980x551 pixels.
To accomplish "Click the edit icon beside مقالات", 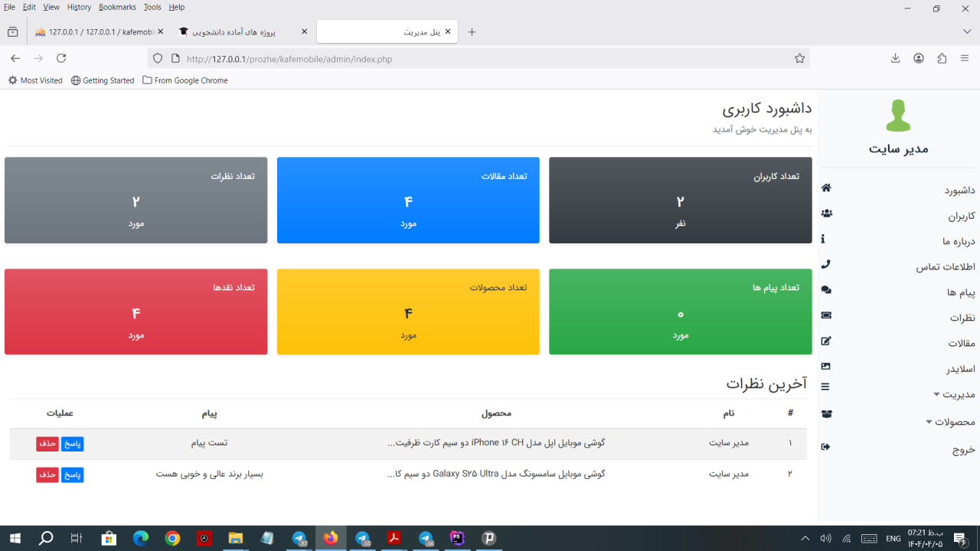I will 826,341.
